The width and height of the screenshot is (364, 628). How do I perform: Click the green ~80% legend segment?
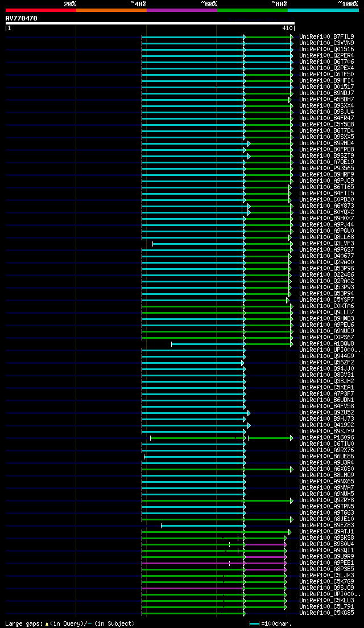tap(253, 10)
